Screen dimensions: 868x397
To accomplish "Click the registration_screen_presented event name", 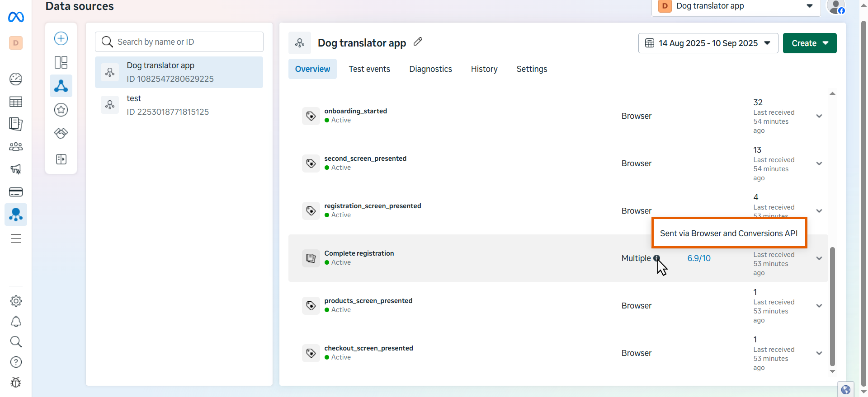I will (x=373, y=206).
